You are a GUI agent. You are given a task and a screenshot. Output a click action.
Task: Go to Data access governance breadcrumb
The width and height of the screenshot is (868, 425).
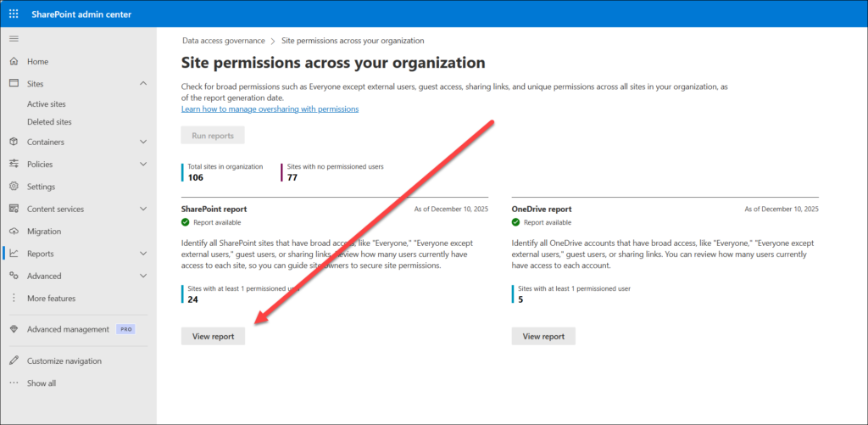pyautogui.click(x=223, y=41)
